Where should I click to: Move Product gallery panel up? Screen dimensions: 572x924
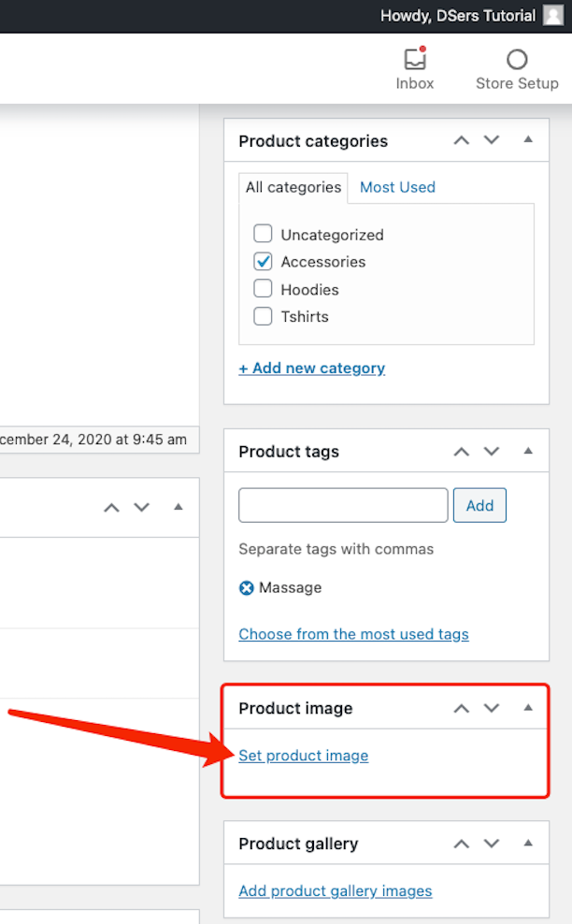[x=462, y=844]
